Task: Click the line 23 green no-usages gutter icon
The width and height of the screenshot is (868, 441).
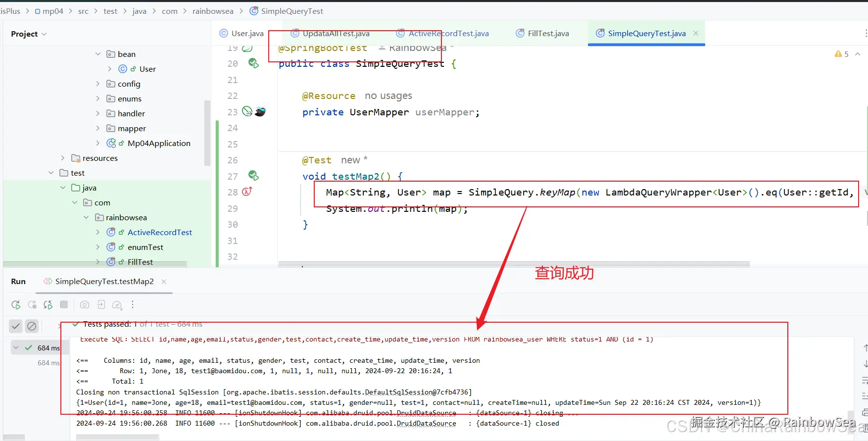Action: point(247,112)
